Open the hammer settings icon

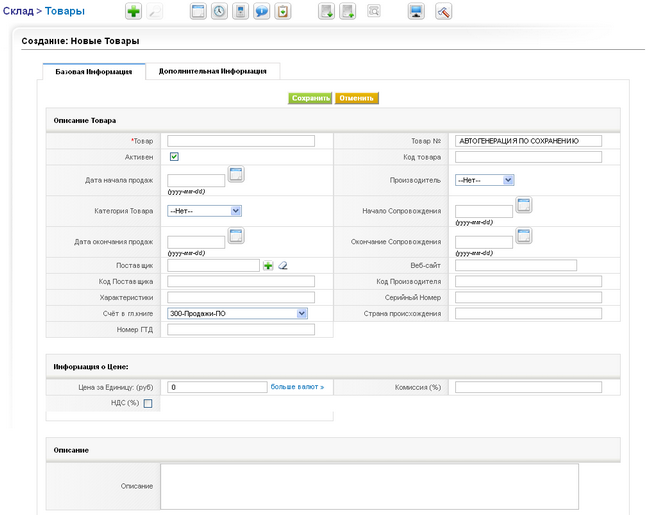[x=444, y=11]
